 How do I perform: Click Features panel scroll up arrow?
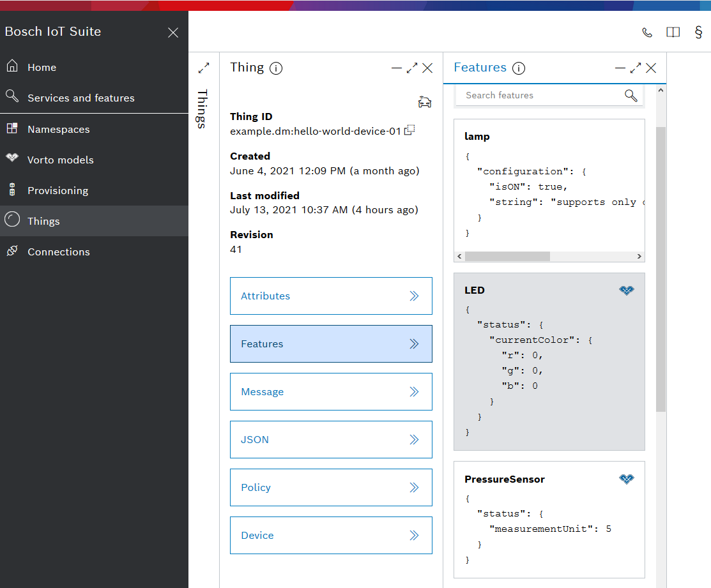click(x=661, y=91)
